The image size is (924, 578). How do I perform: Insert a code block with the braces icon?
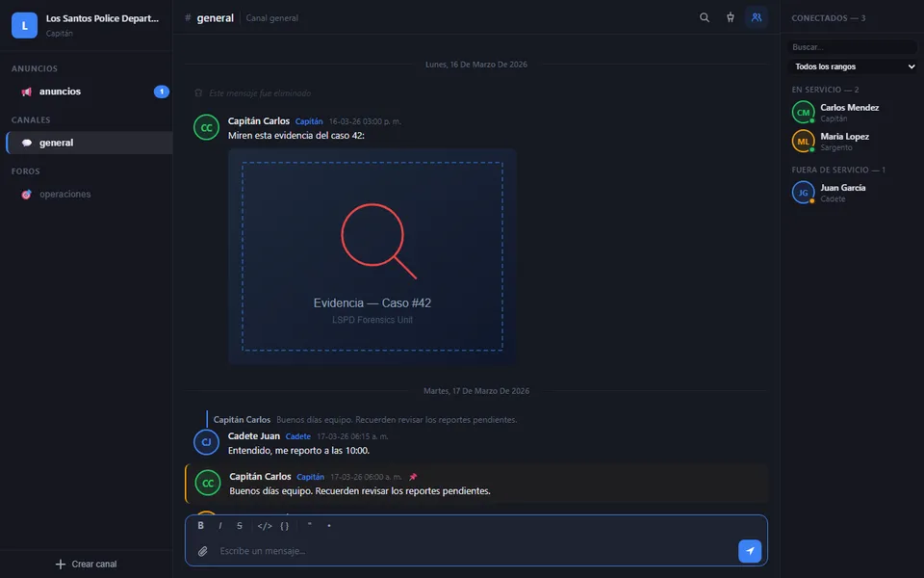click(x=285, y=526)
